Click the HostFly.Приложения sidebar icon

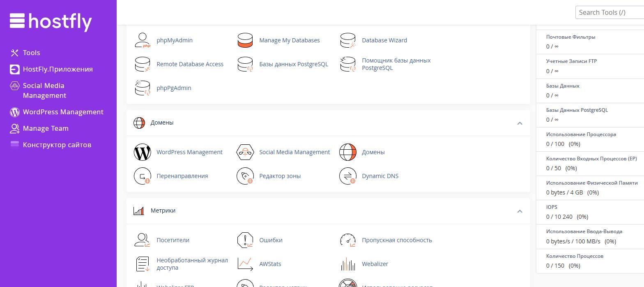pyautogui.click(x=15, y=69)
